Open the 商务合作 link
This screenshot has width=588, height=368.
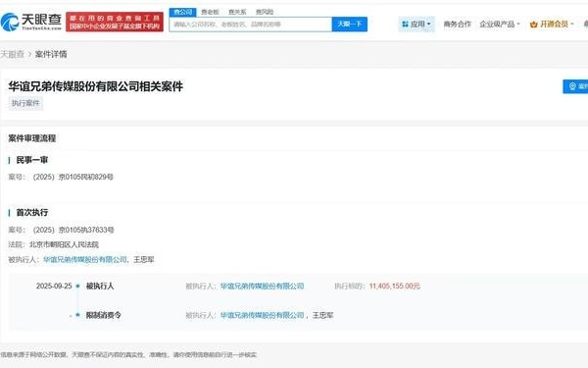[x=457, y=25]
